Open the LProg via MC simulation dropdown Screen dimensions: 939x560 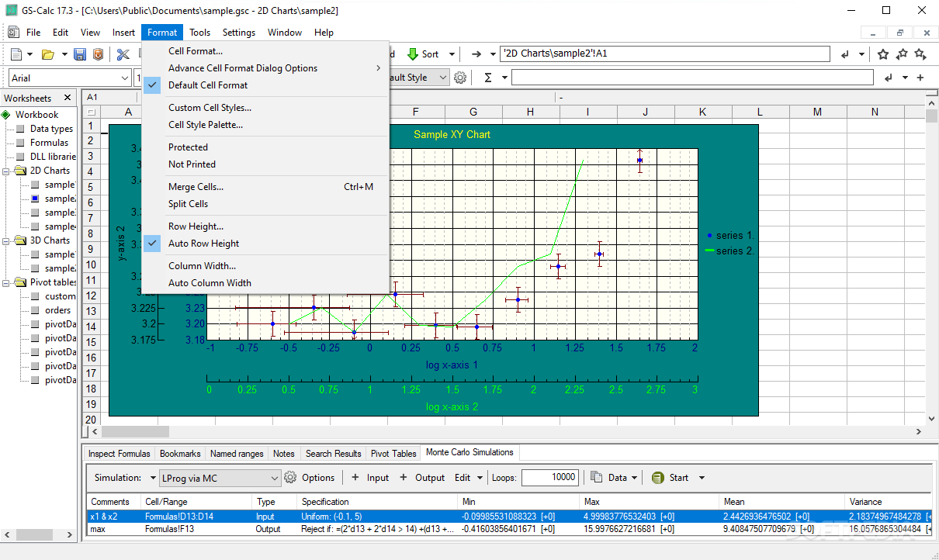[x=273, y=478]
